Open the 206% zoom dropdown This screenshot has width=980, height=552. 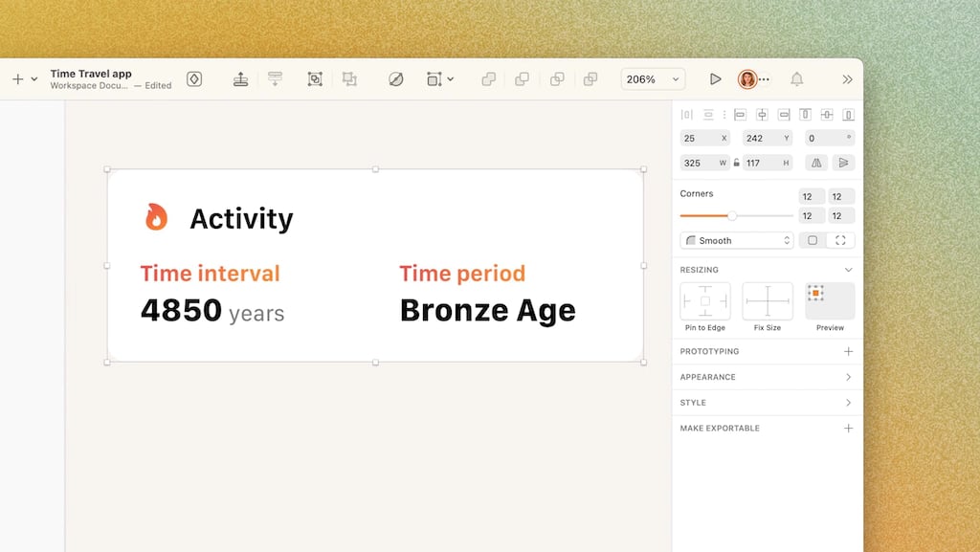[653, 79]
